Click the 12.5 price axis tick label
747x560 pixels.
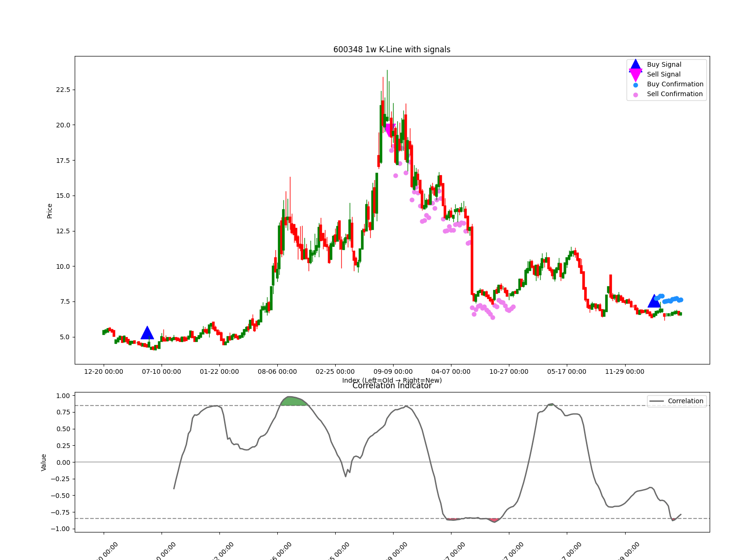(x=63, y=231)
